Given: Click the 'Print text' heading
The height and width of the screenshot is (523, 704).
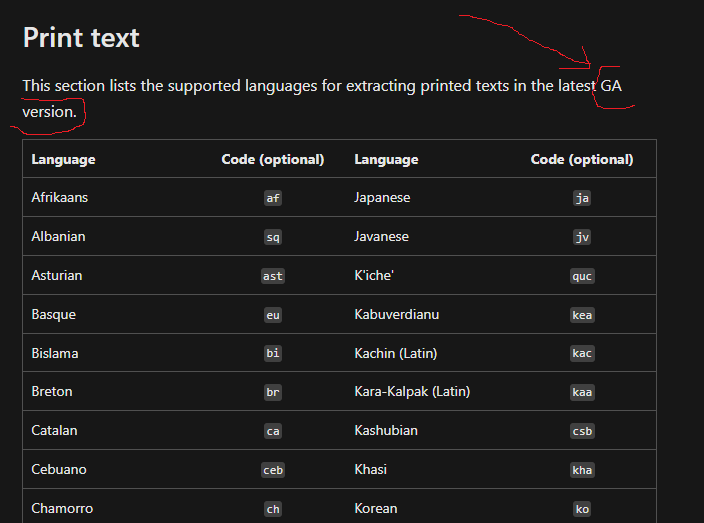Looking at the screenshot, I should (81, 38).
